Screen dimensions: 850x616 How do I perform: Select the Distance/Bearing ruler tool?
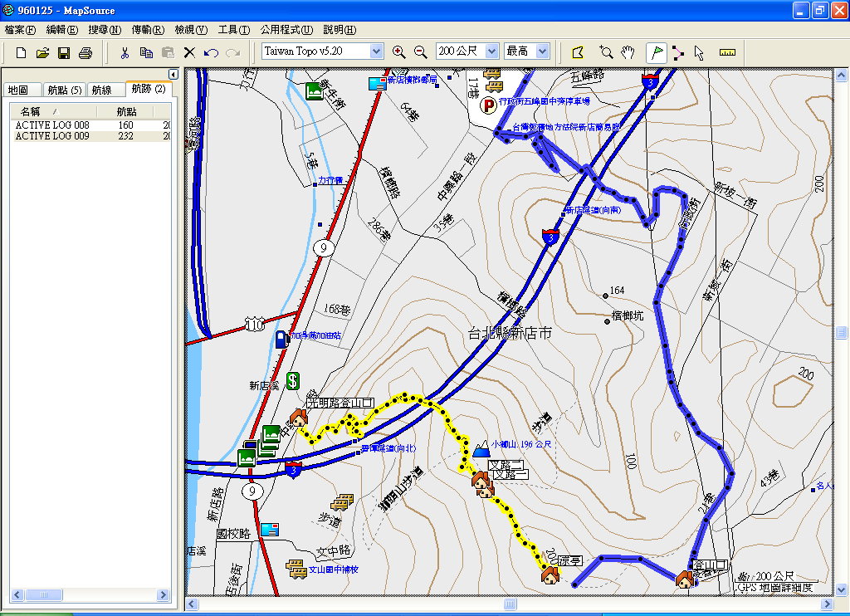click(727, 52)
